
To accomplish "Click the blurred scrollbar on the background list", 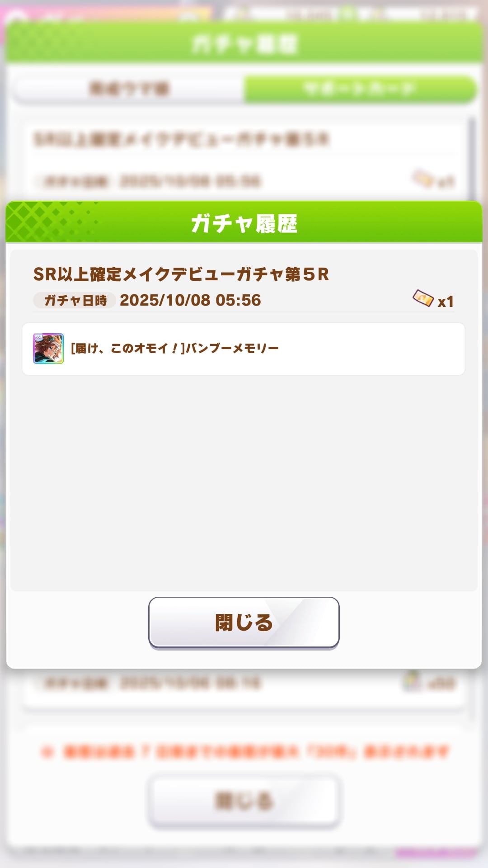I will (x=472, y=158).
